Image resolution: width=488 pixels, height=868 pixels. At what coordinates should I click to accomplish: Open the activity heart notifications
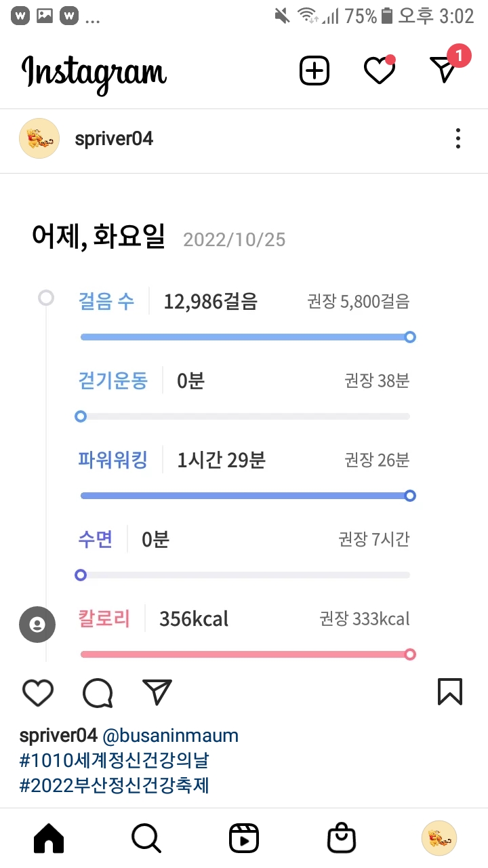click(x=379, y=71)
